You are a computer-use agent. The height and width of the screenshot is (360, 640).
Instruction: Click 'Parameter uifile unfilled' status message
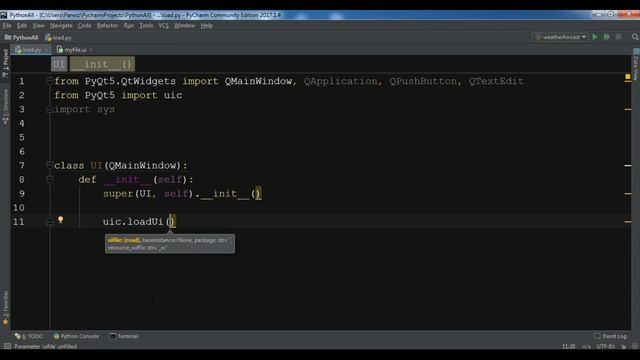click(46, 346)
